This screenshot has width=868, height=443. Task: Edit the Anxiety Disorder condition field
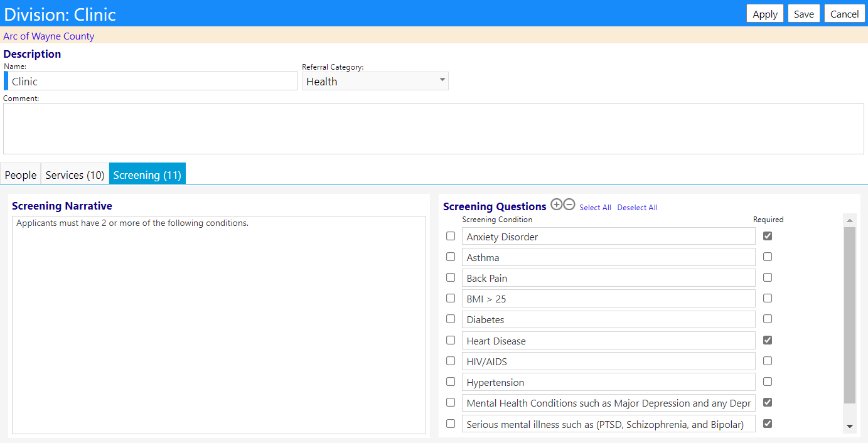pos(609,236)
